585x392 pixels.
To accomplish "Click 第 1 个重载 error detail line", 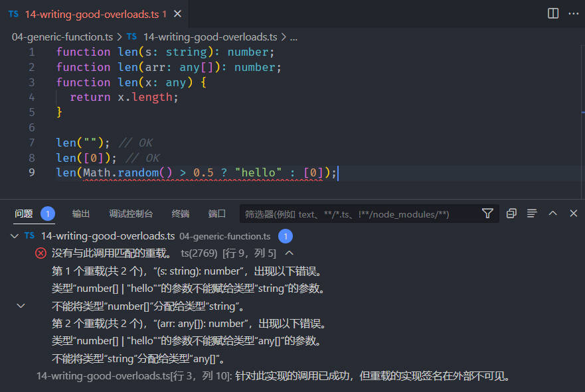I will (x=187, y=271).
